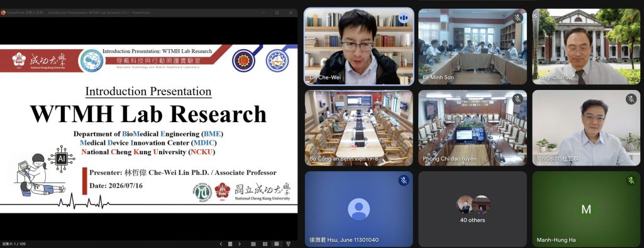Click the Manh-Hung Ha name label
Image resolution: width=644 pixels, height=248 pixels.
point(555,240)
